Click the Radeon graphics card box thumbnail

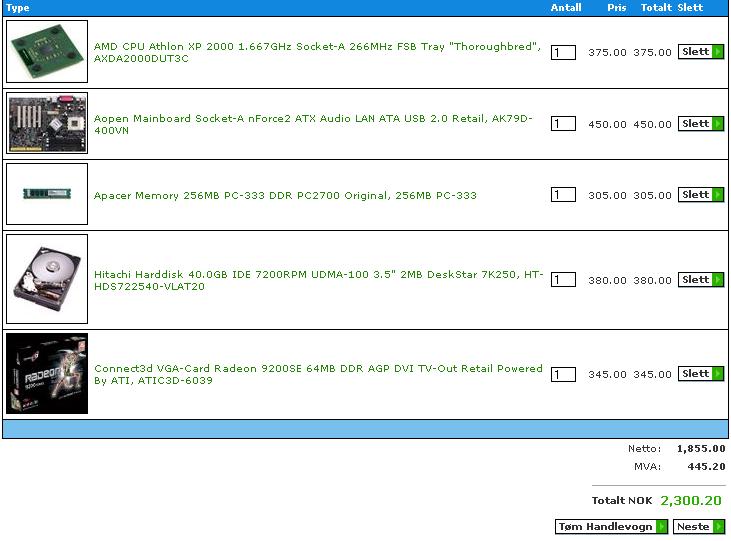click(47, 373)
